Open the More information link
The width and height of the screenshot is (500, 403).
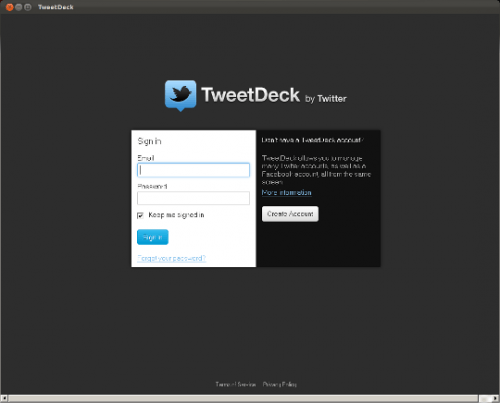tap(287, 193)
